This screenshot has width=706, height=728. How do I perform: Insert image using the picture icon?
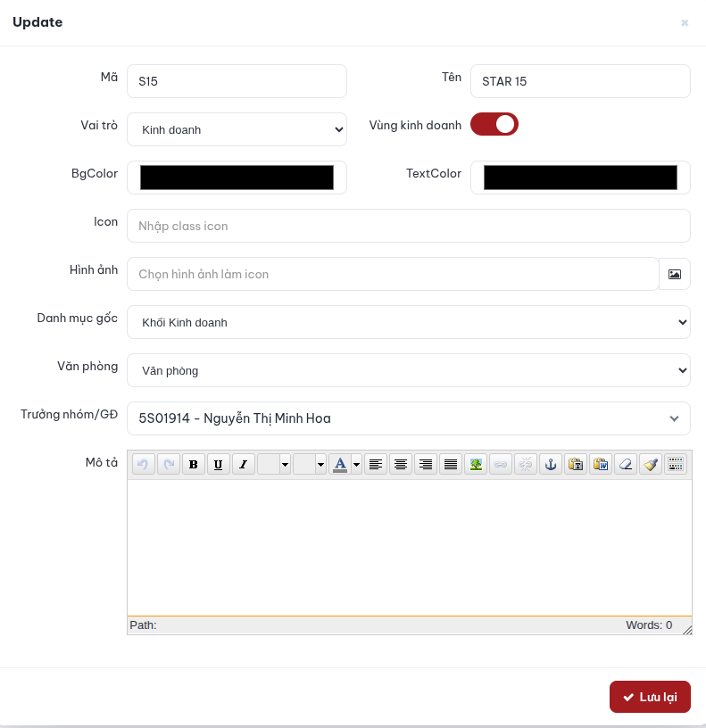[476, 464]
